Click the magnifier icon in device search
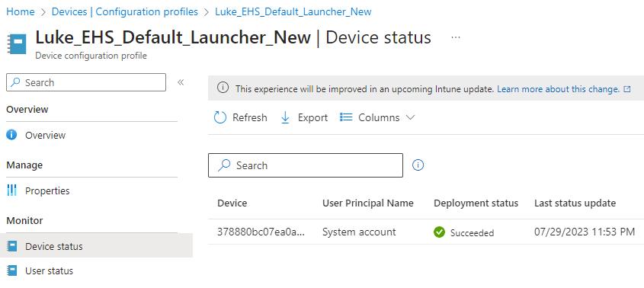 tap(224, 165)
